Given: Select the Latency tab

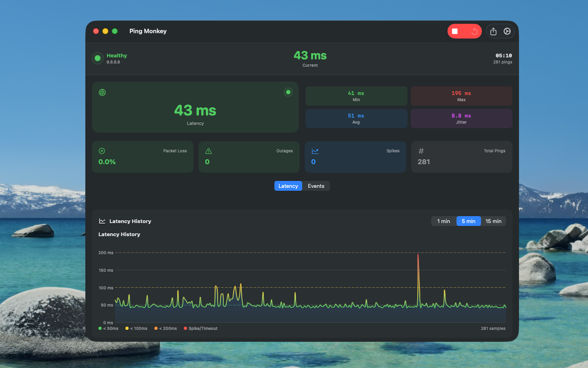Looking at the screenshot, I should (x=288, y=186).
